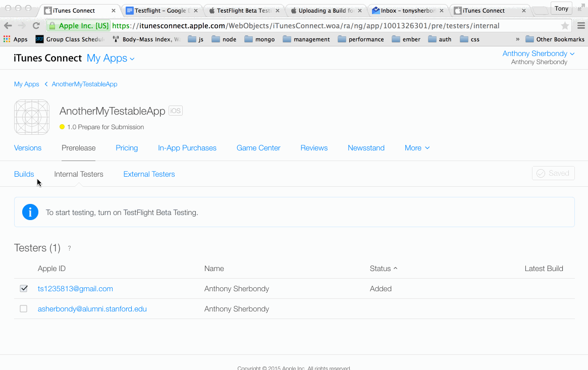Click the green lock security icon
This screenshot has height=370, width=588.
pyautogui.click(x=52, y=26)
